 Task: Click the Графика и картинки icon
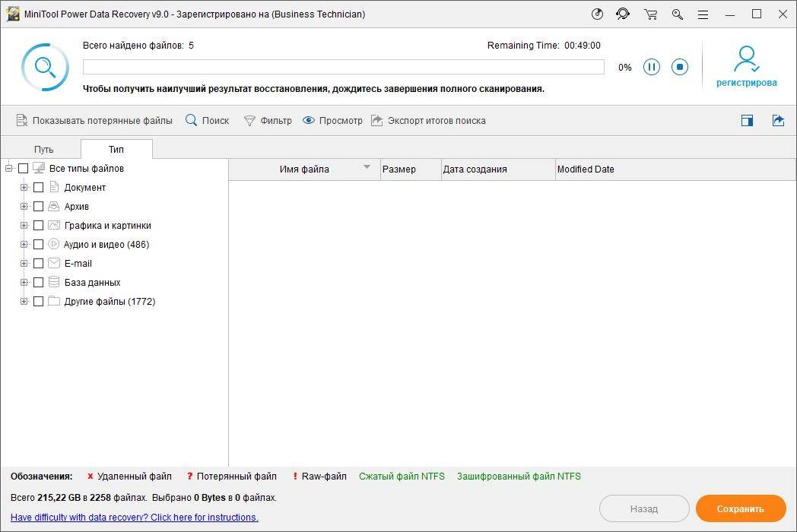coord(54,225)
